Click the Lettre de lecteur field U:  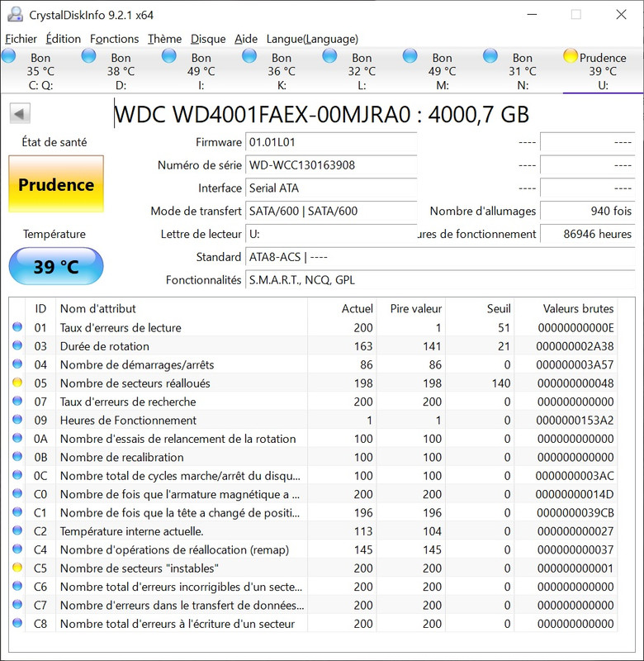[x=331, y=234]
